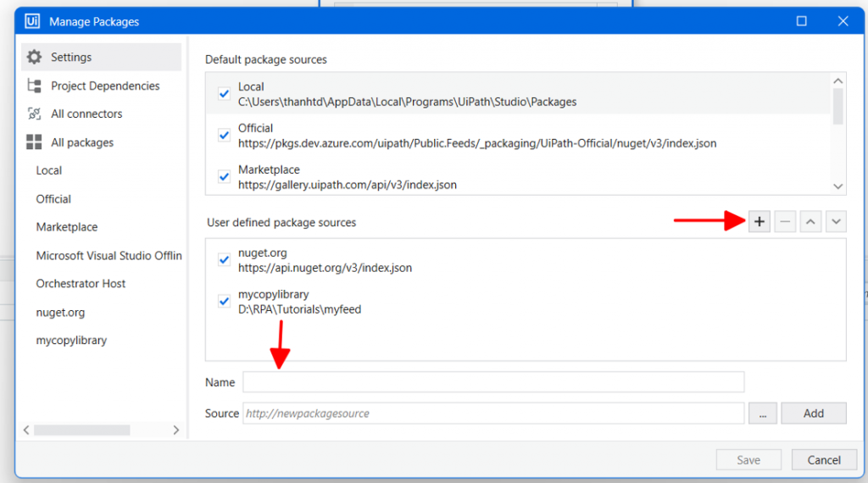Open the Settings tab
Image resolution: width=868 pixels, height=483 pixels.
tap(102, 57)
